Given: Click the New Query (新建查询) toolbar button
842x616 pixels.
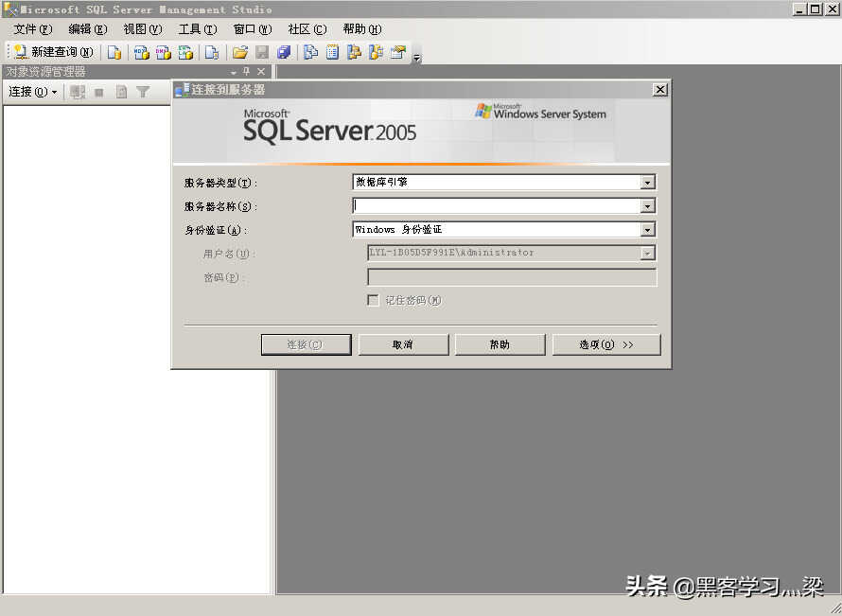Looking at the screenshot, I should tap(54, 52).
